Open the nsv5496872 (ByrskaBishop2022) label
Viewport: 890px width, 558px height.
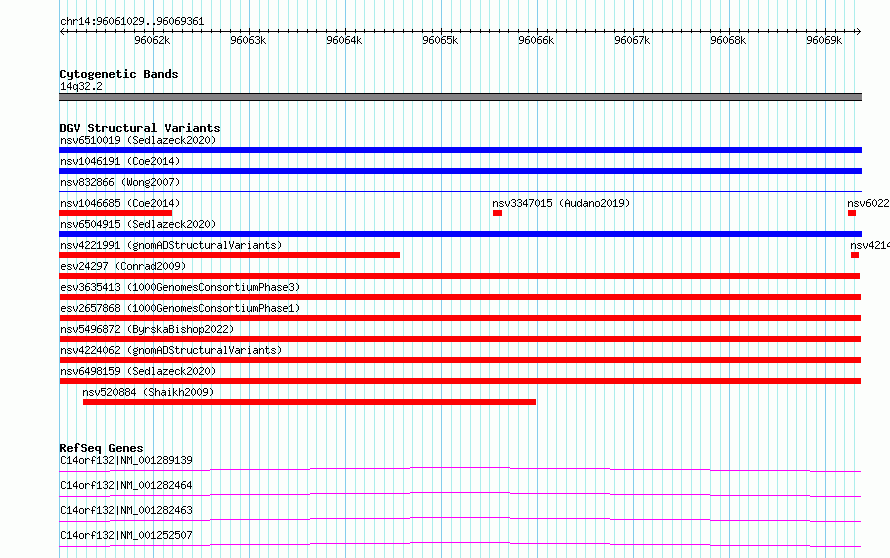click(147, 329)
